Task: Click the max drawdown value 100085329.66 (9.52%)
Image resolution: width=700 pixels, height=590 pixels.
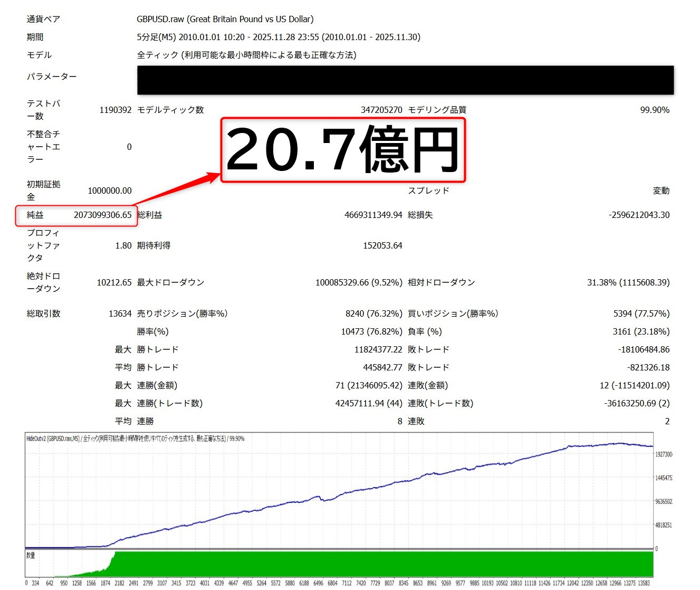Action: [x=359, y=282]
